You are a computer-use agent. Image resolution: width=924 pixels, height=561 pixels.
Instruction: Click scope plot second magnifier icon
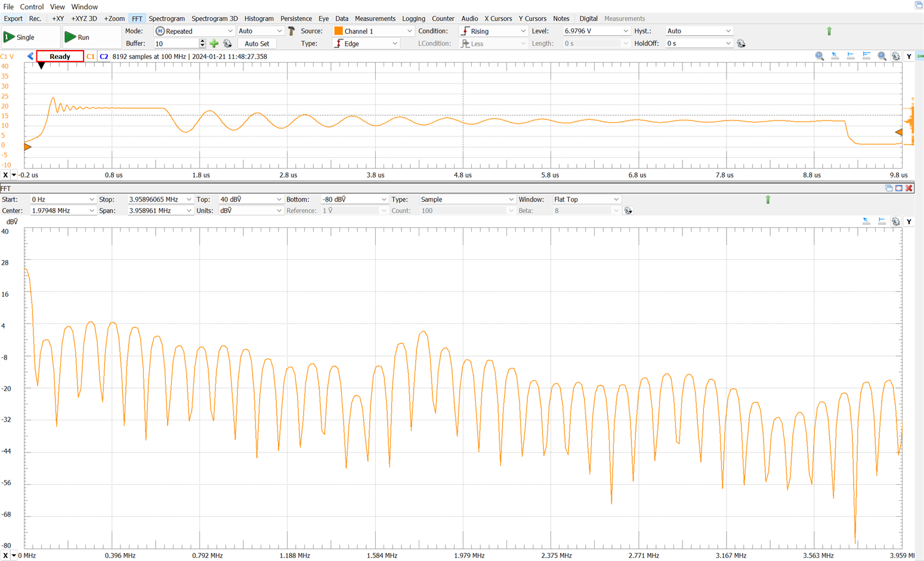882,56
